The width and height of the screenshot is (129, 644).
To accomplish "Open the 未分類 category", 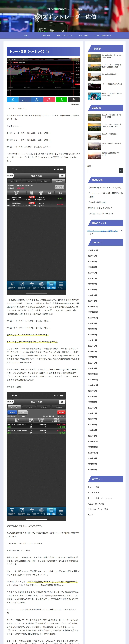I will pos(90,515).
